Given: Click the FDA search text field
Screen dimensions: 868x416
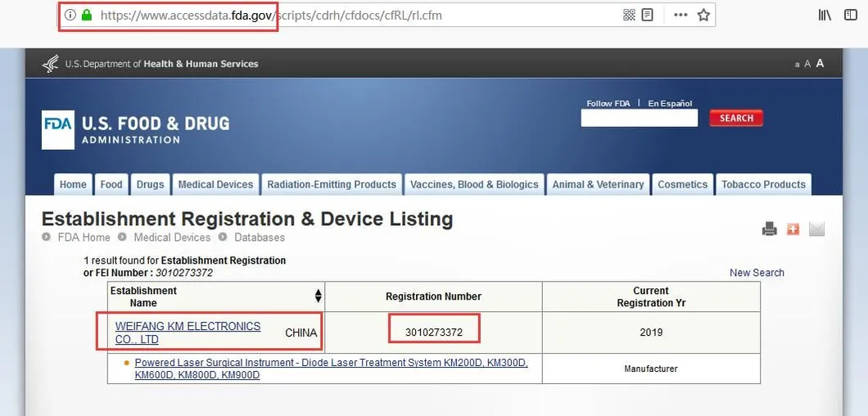Looking at the screenshot, I should point(639,118).
